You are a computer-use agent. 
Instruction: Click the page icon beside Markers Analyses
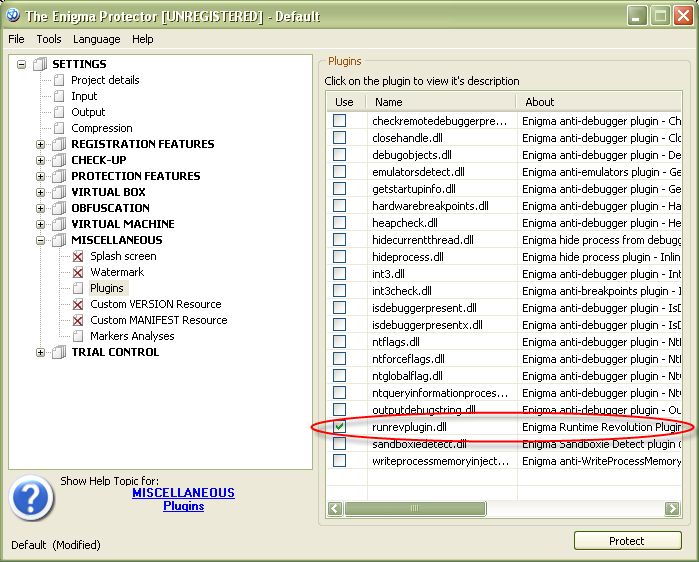[x=78, y=336]
